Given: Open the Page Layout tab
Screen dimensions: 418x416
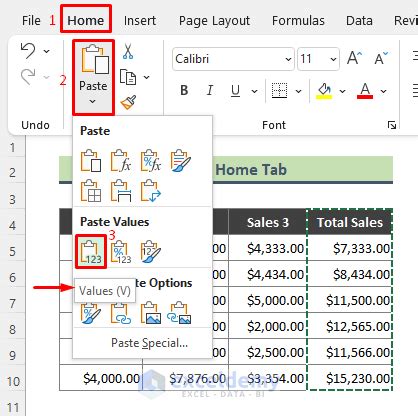Looking at the screenshot, I should 214,21.
